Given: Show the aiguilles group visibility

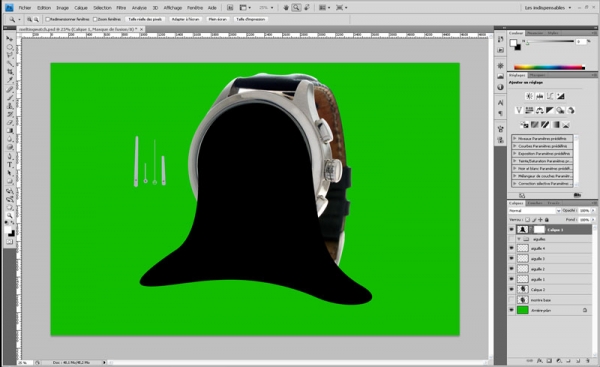Looking at the screenshot, I should click(x=512, y=239).
